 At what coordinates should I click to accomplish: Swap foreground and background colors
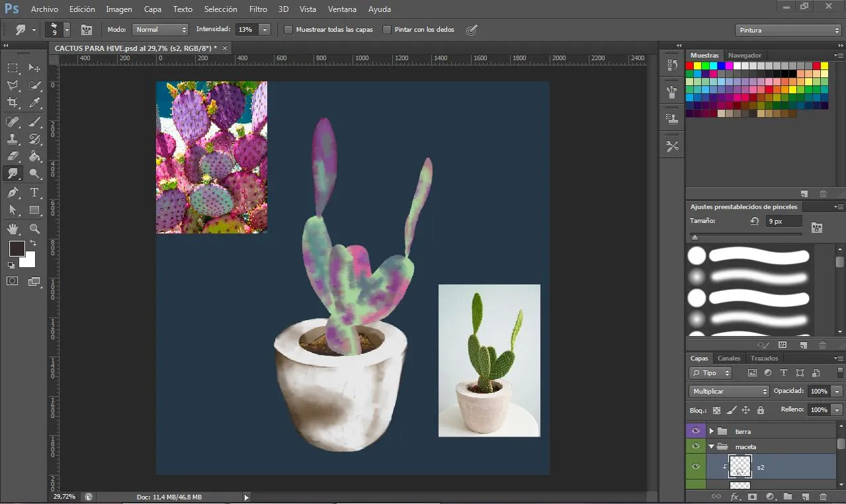click(33, 243)
